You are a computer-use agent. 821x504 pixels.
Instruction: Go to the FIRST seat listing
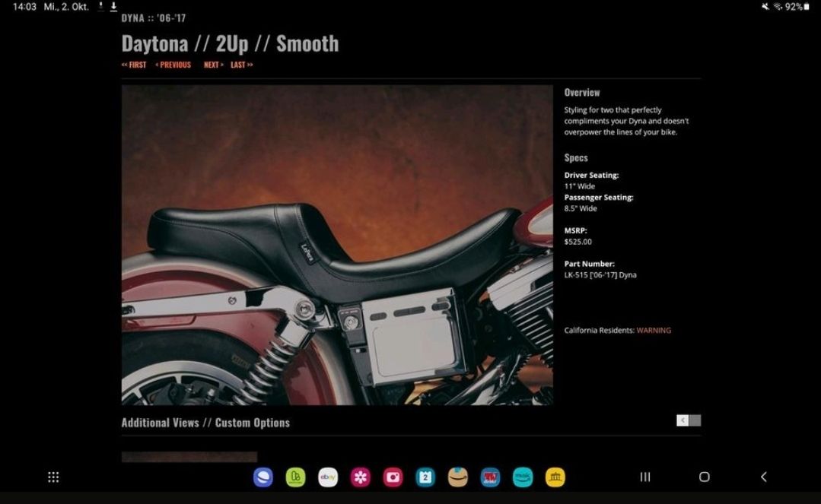pyautogui.click(x=134, y=65)
